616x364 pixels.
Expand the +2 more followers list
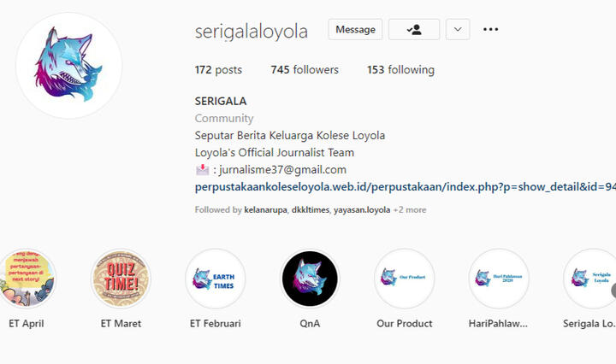coord(410,210)
